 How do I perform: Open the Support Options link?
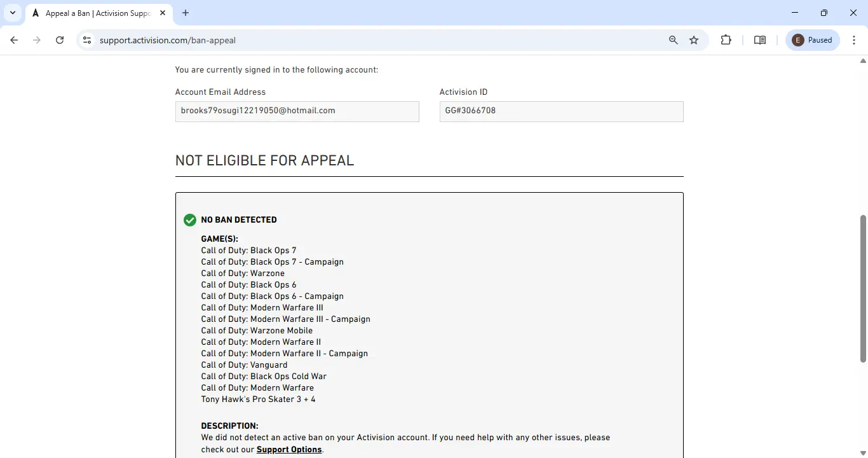pos(289,450)
